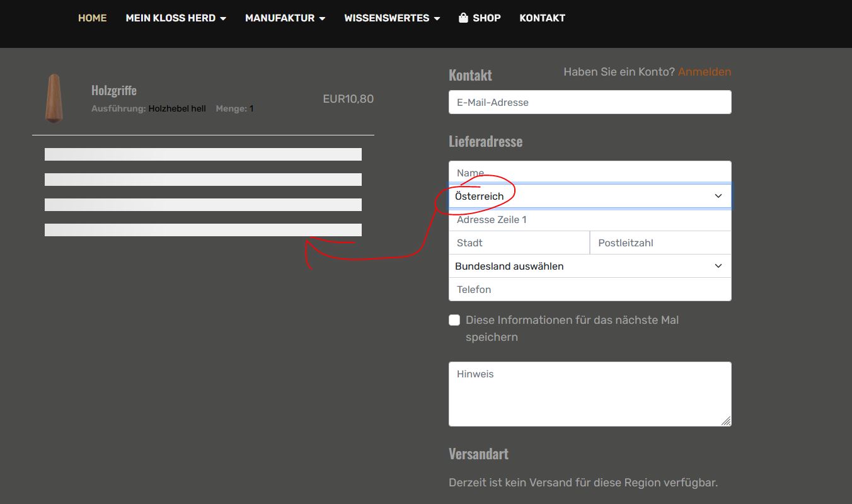Click the Anmelden login link
852x504 pixels.
[705, 72]
